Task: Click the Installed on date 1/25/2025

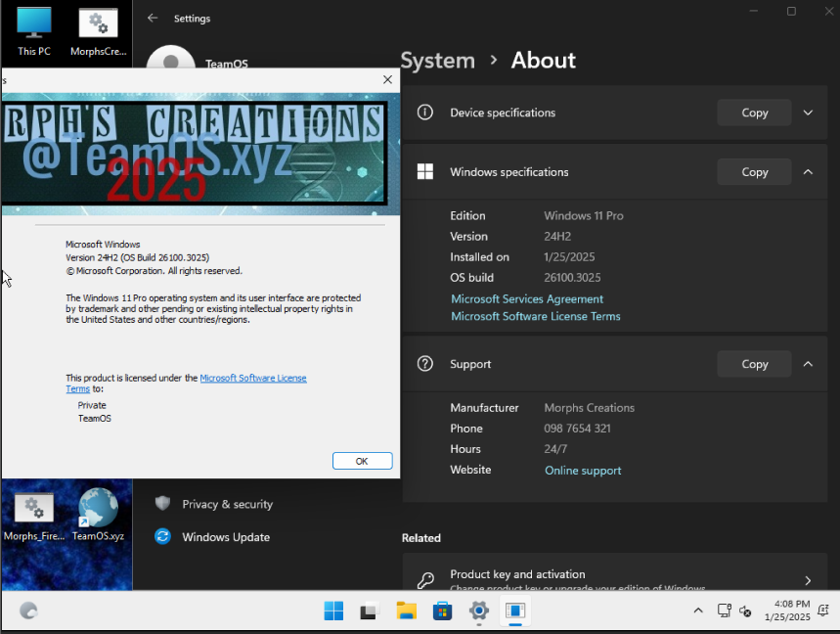Action: pos(569,256)
